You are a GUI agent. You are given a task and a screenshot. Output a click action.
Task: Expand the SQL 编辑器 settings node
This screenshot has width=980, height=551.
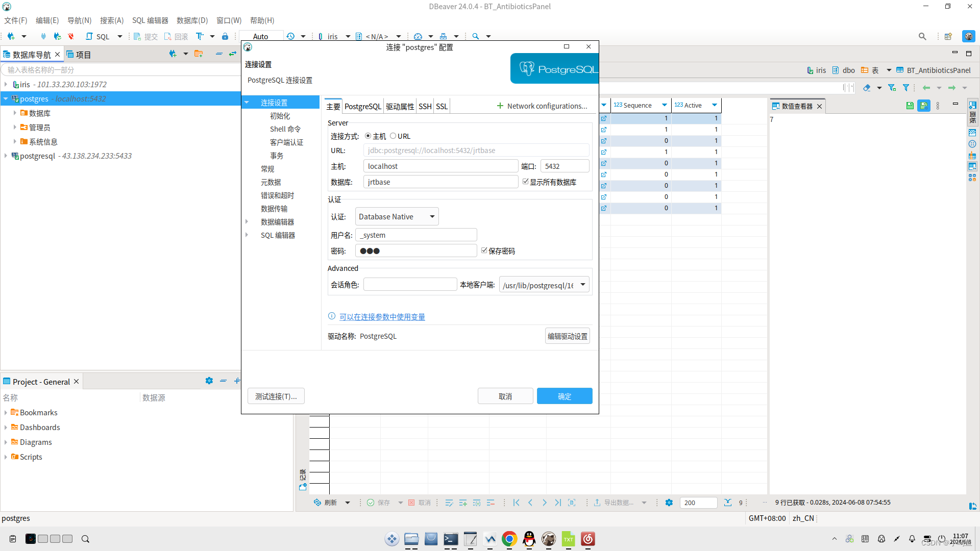[247, 235]
